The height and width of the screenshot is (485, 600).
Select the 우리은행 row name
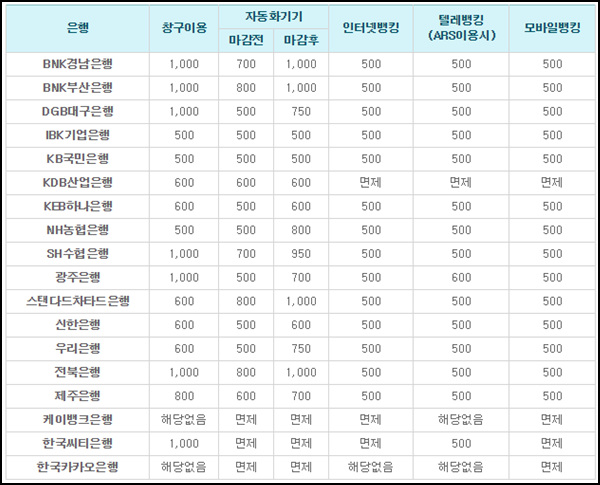[78, 349]
